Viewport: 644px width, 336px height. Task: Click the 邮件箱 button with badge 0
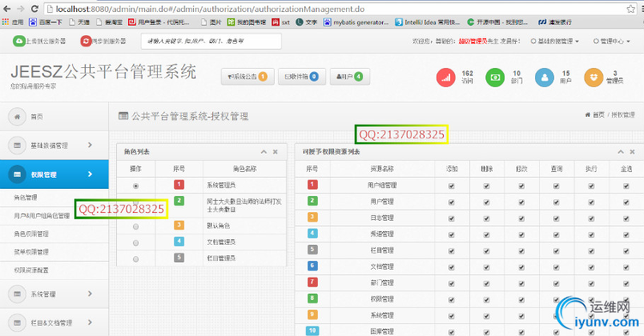coord(302,76)
